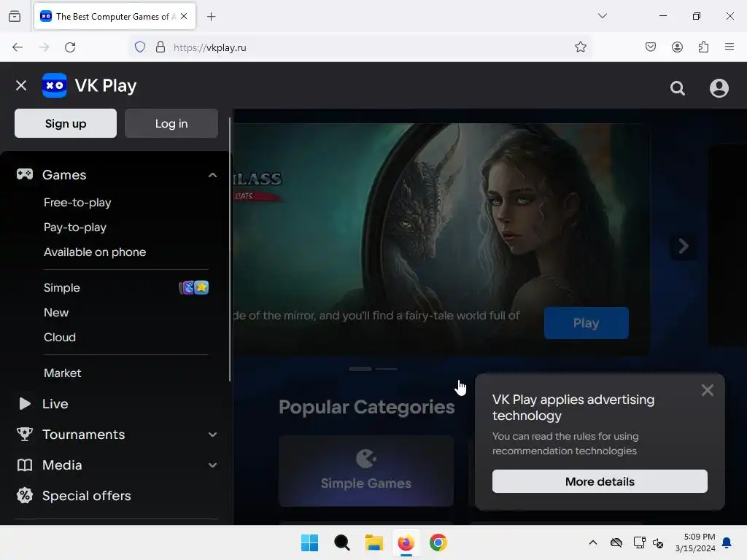Dismiss the advertising technology popup

pyautogui.click(x=708, y=391)
